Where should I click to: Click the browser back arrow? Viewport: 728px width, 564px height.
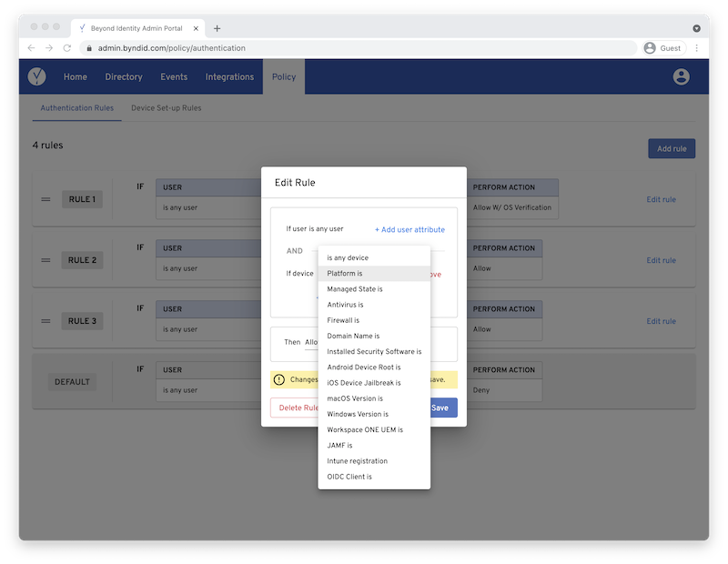[x=31, y=48]
